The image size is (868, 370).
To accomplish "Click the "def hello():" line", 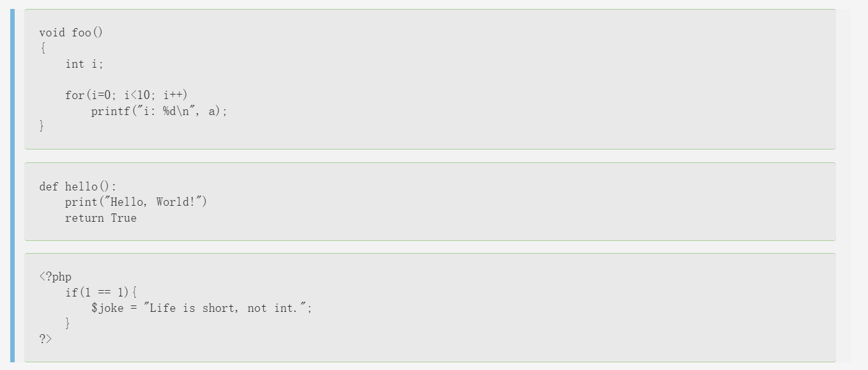I will tap(78, 187).
